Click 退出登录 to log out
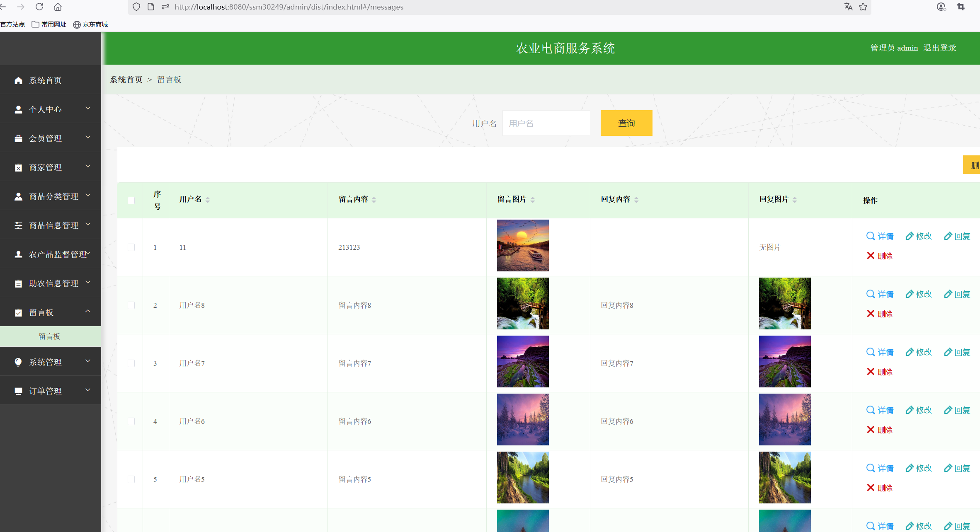The image size is (980, 532). [x=939, y=48]
